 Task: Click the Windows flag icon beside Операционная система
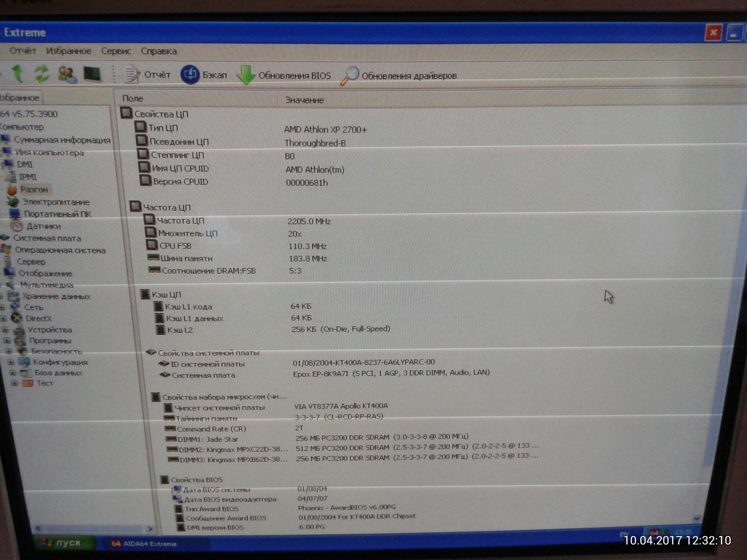(6, 250)
